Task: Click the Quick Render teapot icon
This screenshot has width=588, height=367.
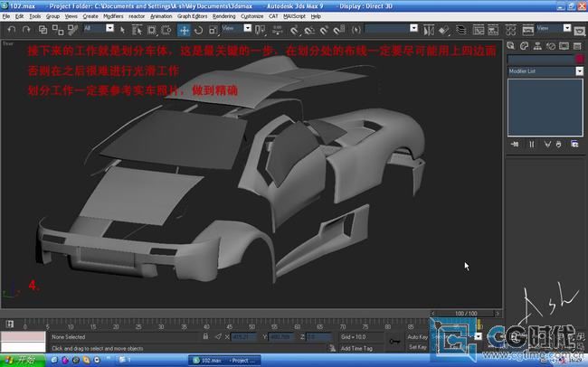Action: point(579,30)
